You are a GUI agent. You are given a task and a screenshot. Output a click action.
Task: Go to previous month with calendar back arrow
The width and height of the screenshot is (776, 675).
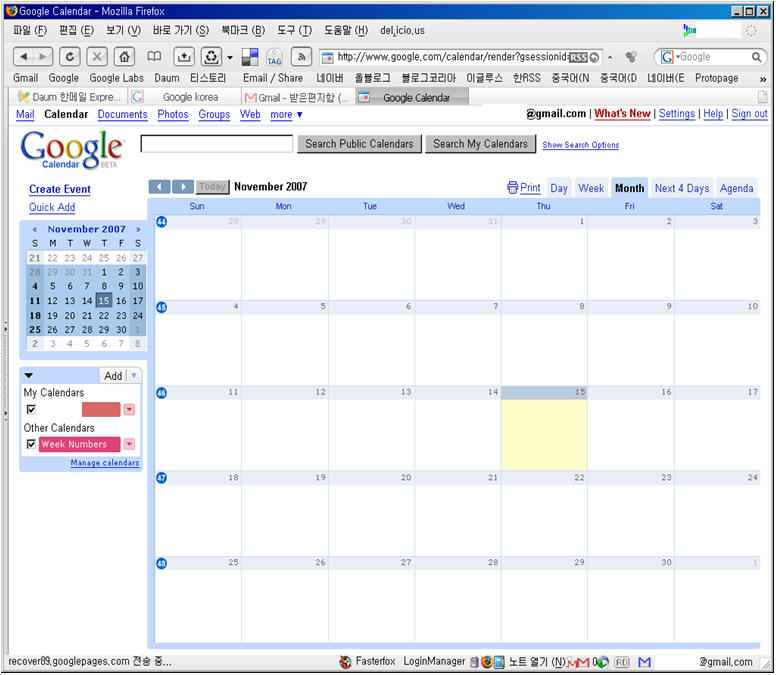(159, 187)
